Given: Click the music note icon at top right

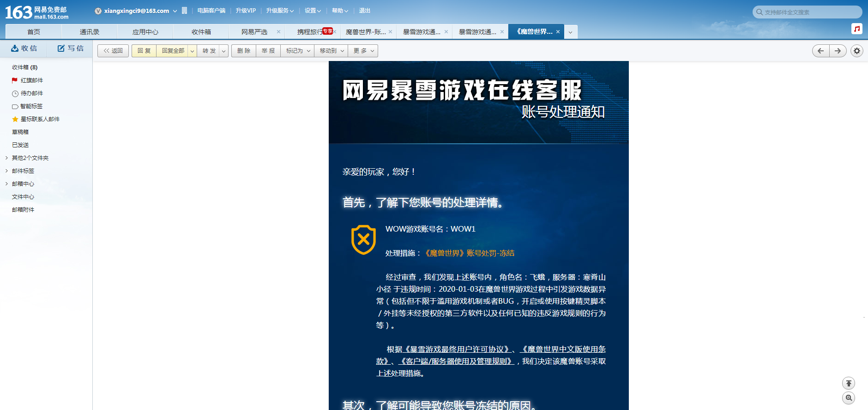Looking at the screenshot, I should [x=857, y=29].
